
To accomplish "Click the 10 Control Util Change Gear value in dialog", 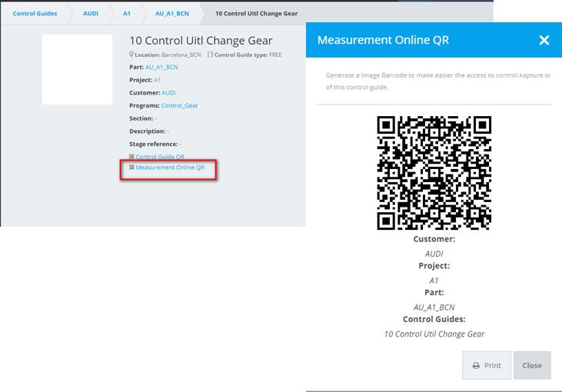I will click(434, 334).
